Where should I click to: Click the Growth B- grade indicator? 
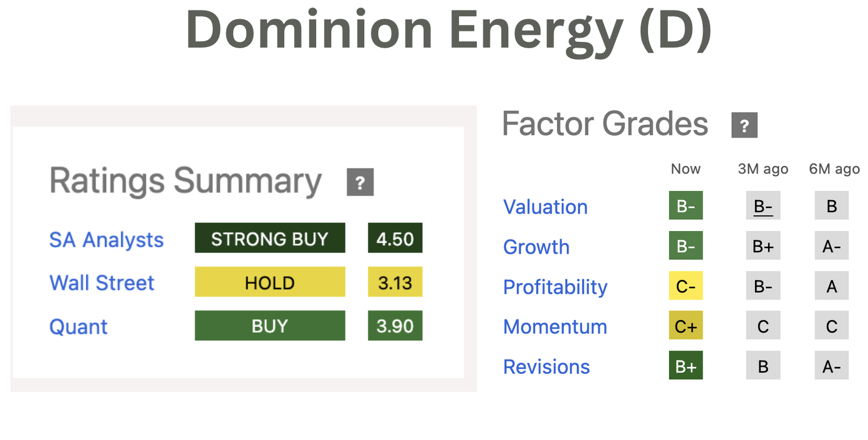coord(686,246)
